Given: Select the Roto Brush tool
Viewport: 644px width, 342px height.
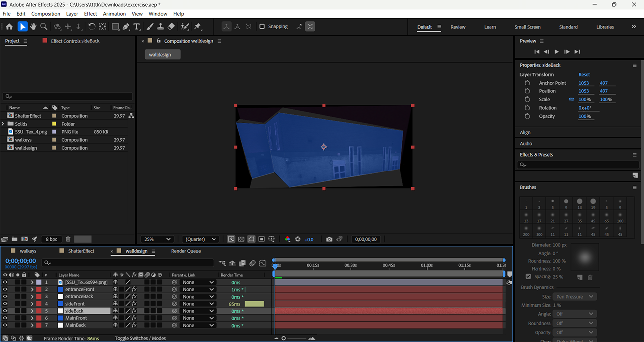Looking at the screenshot, I should pyautogui.click(x=185, y=26).
